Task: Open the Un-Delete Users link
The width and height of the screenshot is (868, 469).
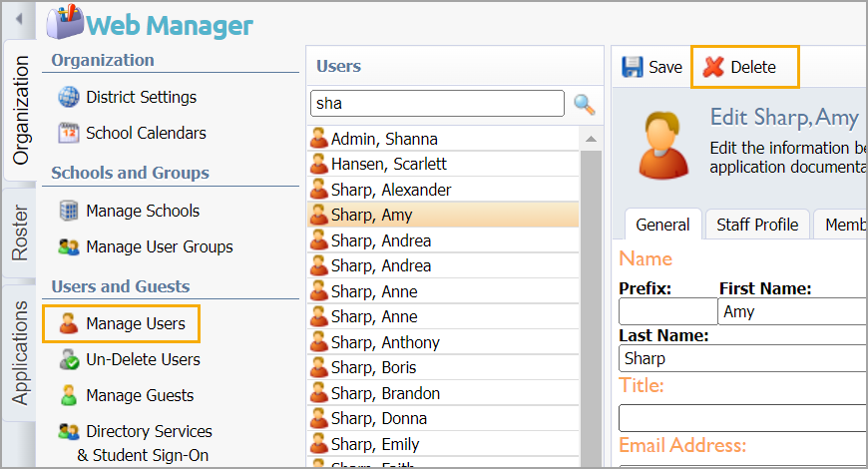Action: tap(144, 359)
